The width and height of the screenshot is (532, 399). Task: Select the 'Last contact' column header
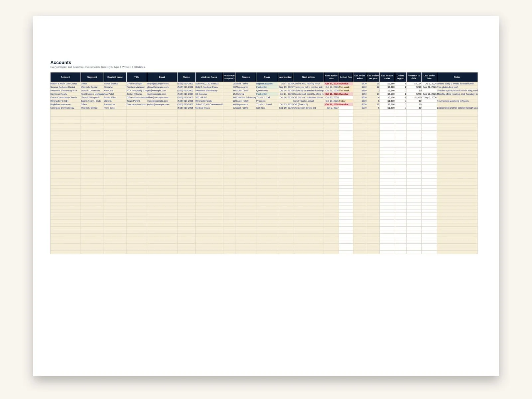(x=286, y=77)
